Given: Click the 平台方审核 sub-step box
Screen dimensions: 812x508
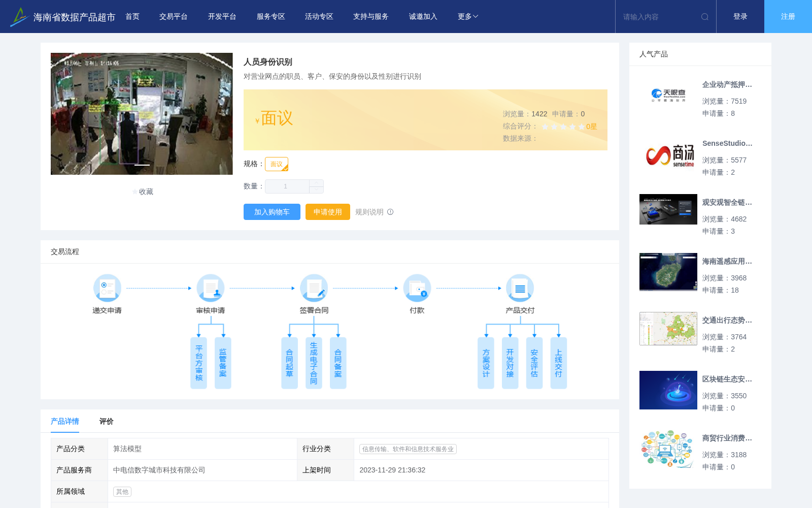Looking at the screenshot, I should (x=199, y=363).
